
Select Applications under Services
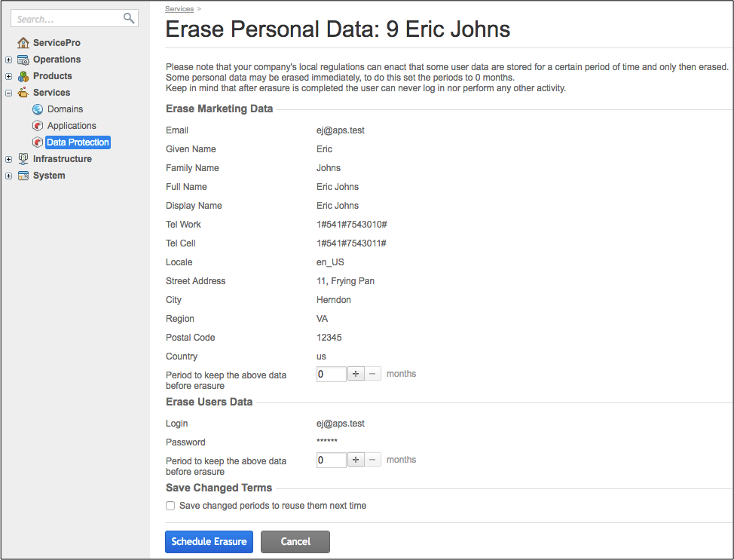[72, 126]
